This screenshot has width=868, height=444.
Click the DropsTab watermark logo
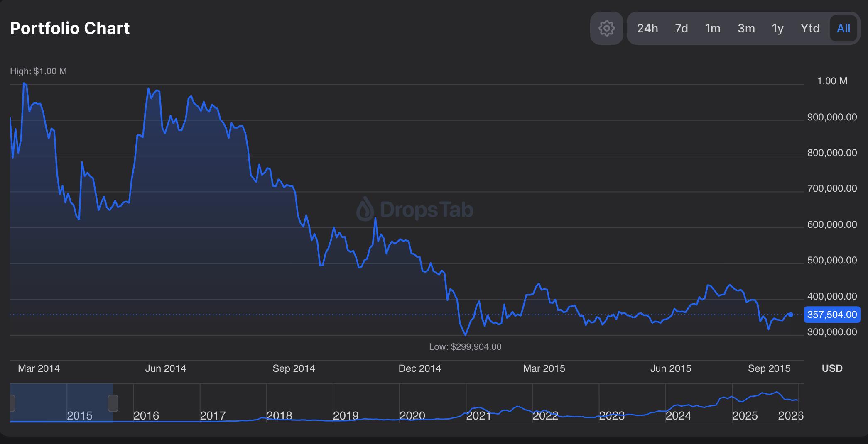point(415,209)
